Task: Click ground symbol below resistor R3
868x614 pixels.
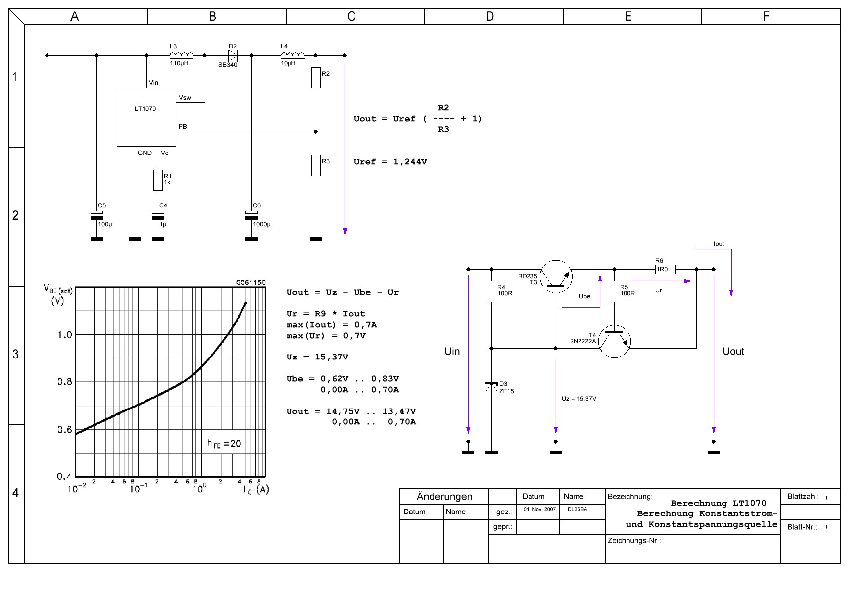Action: click(316, 239)
